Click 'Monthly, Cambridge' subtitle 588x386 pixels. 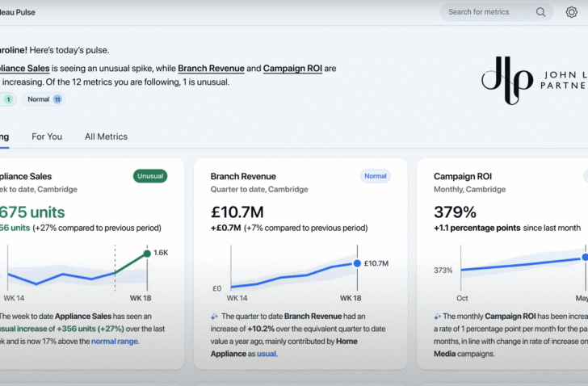pos(469,190)
